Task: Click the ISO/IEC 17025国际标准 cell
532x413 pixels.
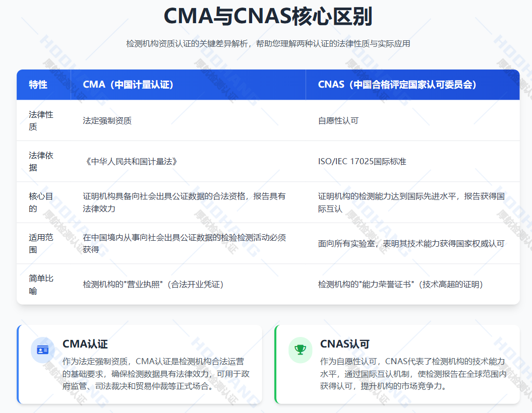Action: click(x=362, y=162)
